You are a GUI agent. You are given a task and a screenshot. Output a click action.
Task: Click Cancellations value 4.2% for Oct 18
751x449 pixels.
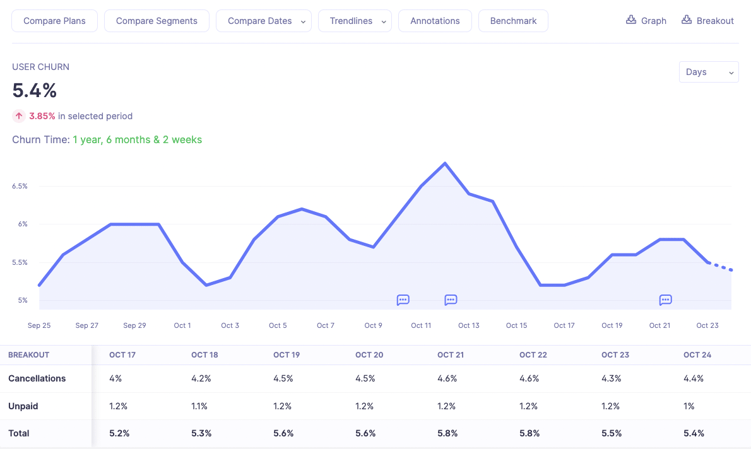201,379
